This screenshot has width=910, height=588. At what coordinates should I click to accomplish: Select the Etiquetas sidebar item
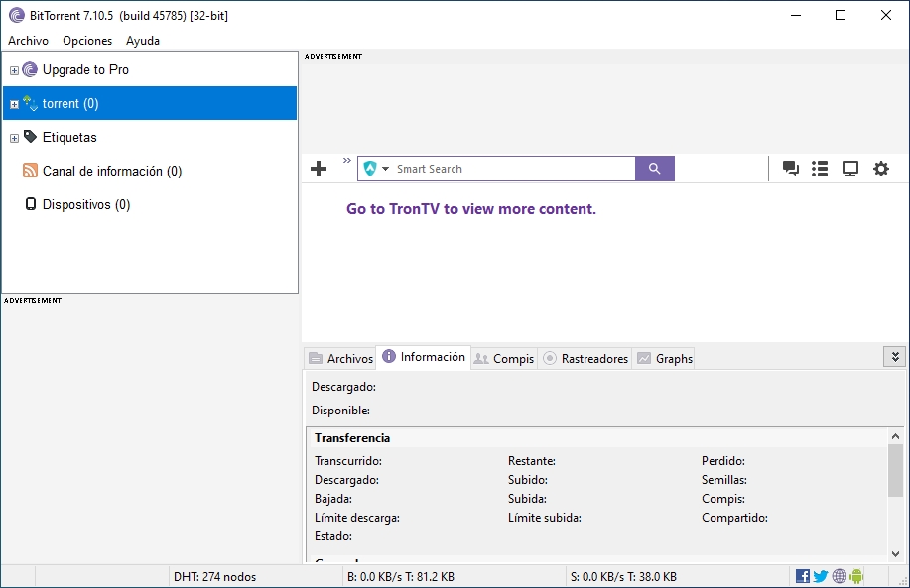click(x=69, y=137)
